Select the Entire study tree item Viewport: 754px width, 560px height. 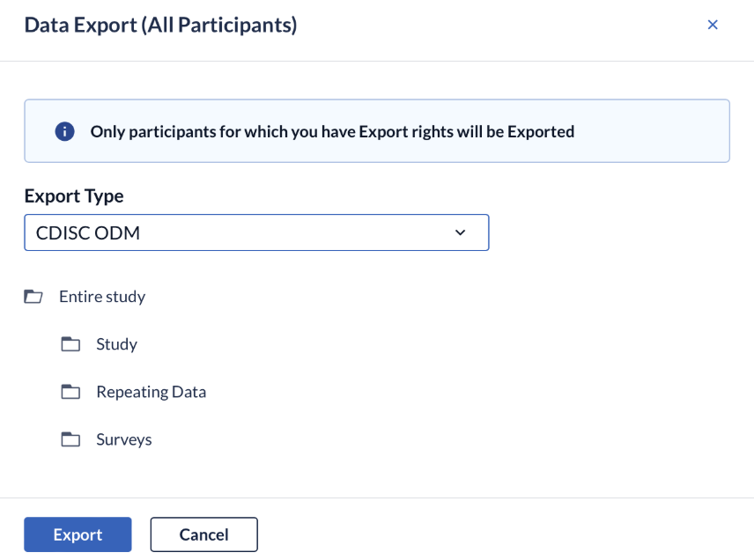click(x=102, y=297)
